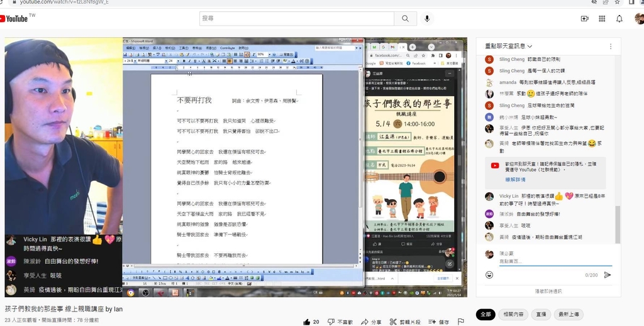Image resolution: width=644 pixels, height=326 pixels.
Task: Select the 全部 filter chip
Action: (x=486, y=315)
